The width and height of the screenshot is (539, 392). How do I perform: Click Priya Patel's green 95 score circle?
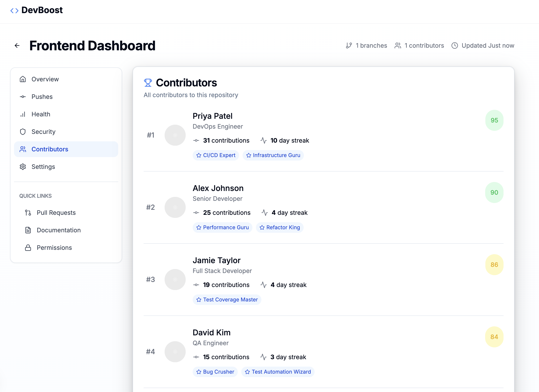(x=494, y=120)
